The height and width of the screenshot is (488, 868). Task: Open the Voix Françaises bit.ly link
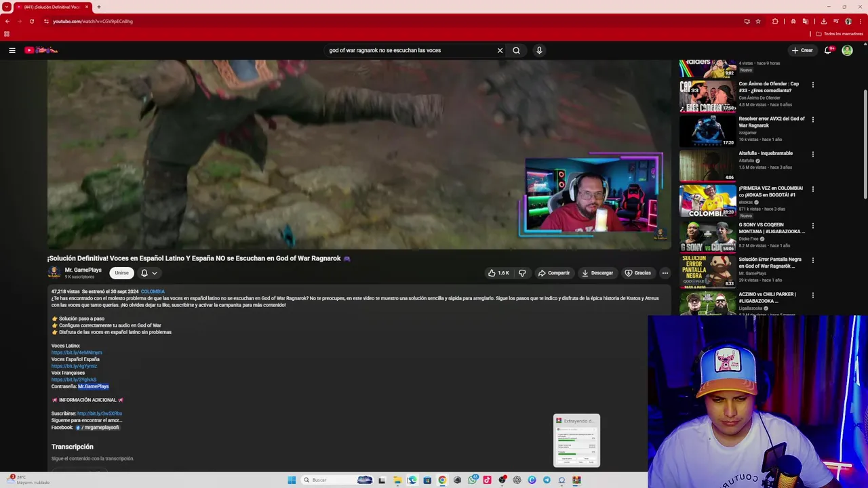[x=74, y=380]
